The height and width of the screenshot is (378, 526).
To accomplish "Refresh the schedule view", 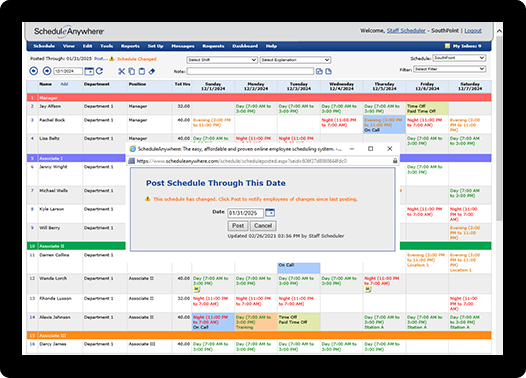I will [99, 71].
